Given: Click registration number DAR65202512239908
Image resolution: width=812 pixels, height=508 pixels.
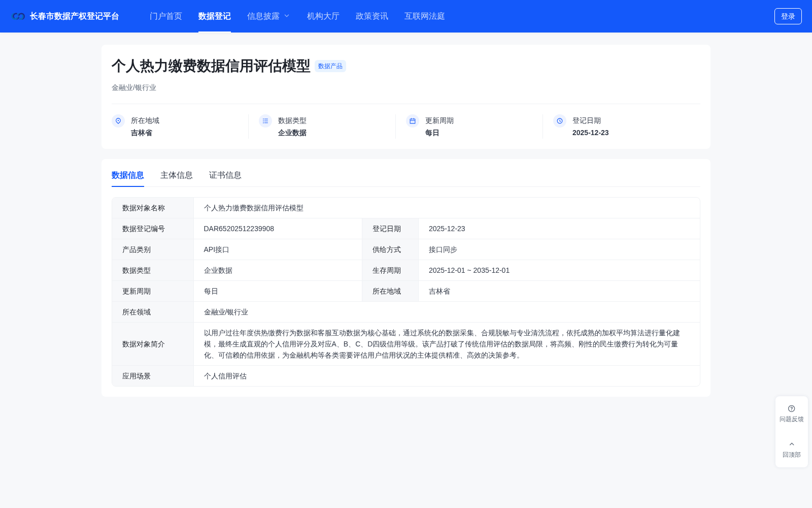Looking at the screenshot, I should point(239,229).
